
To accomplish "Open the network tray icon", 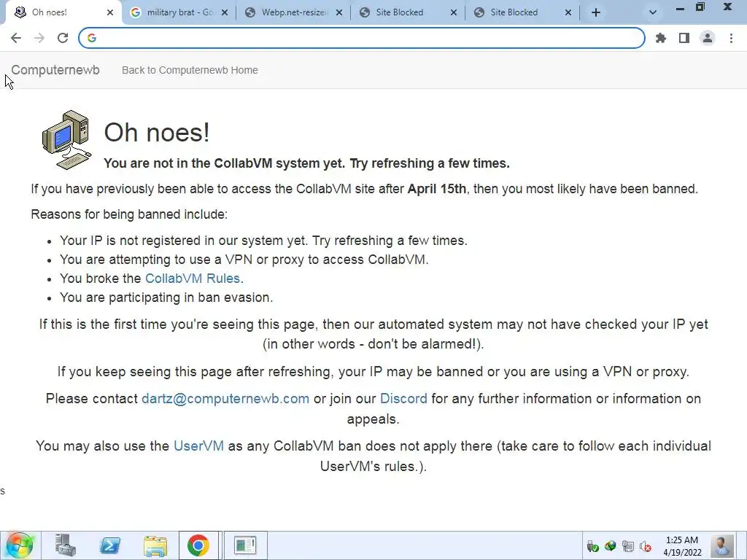I will pos(628,546).
